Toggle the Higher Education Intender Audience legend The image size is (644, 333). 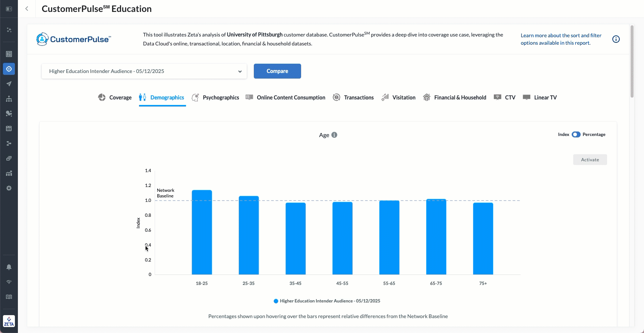326,301
